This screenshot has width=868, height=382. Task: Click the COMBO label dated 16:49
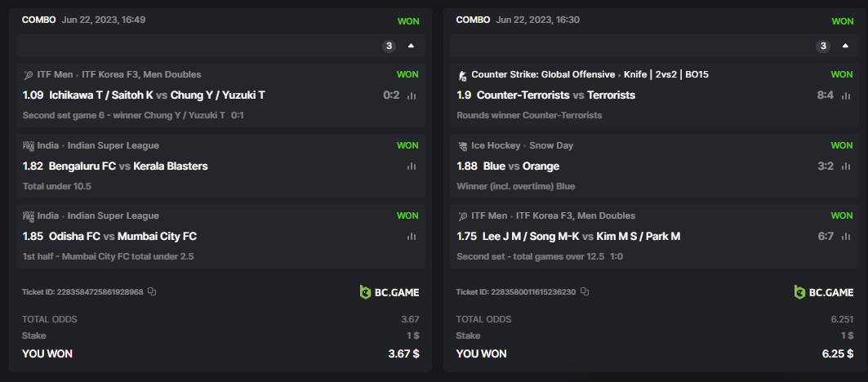(39, 20)
